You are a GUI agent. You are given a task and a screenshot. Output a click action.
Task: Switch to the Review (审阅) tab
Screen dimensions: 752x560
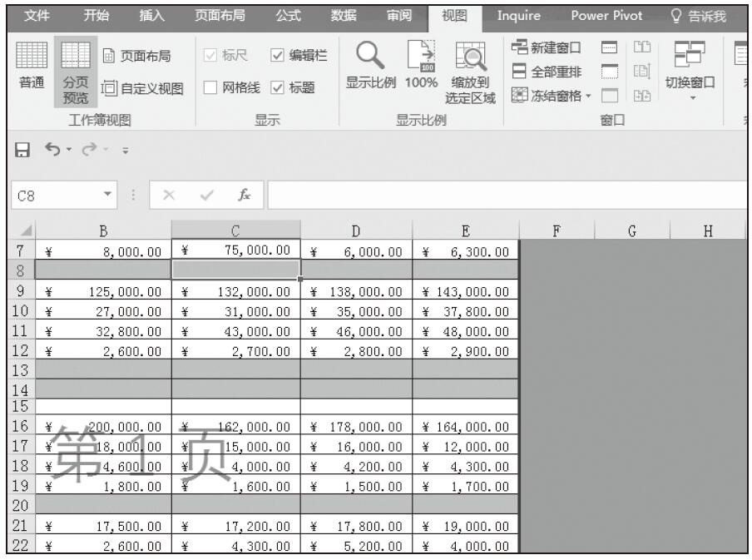[x=399, y=16]
